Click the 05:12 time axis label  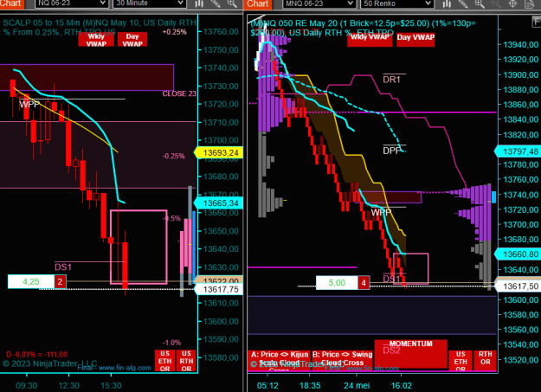tap(267, 385)
